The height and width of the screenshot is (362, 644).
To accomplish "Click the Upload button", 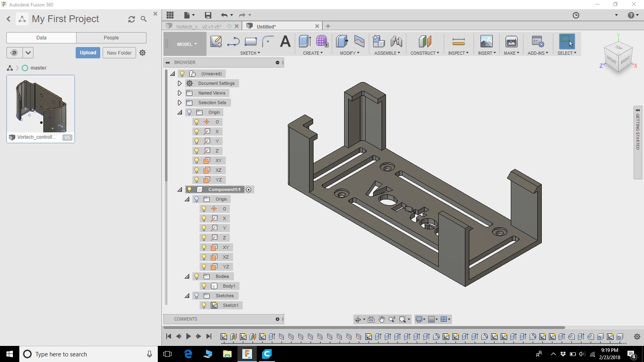I will tap(88, 53).
